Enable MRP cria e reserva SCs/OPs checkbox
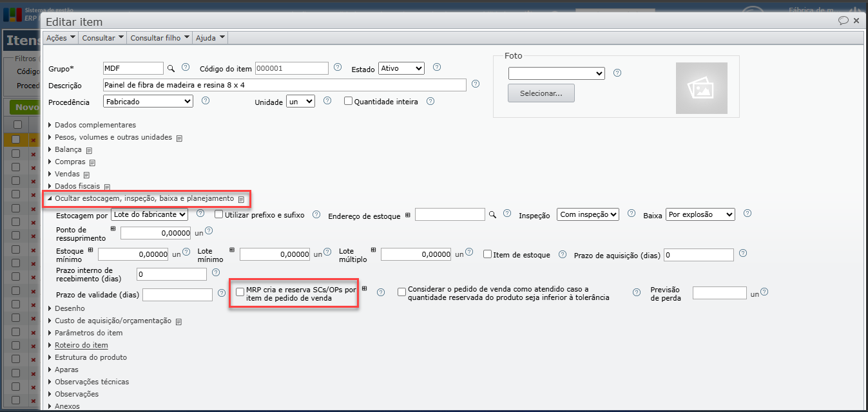The image size is (868, 412). tap(240, 292)
